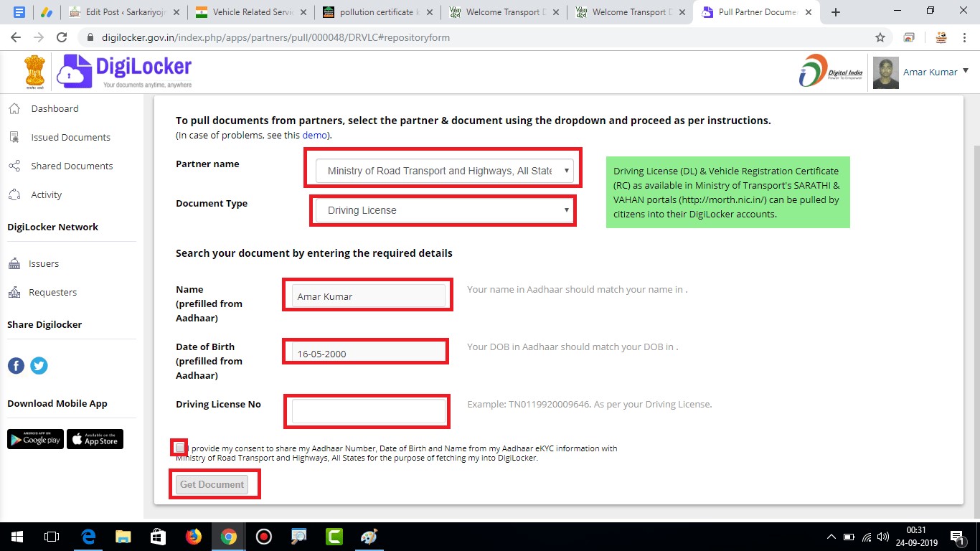Click the Driving License No field
Image resolution: width=980 pixels, height=551 pixels.
(x=368, y=411)
